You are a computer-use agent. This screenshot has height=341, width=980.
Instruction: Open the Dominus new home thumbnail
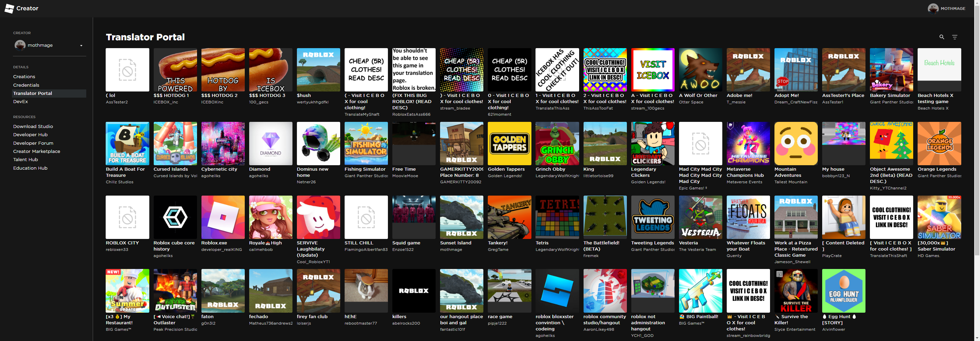(318, 144)
